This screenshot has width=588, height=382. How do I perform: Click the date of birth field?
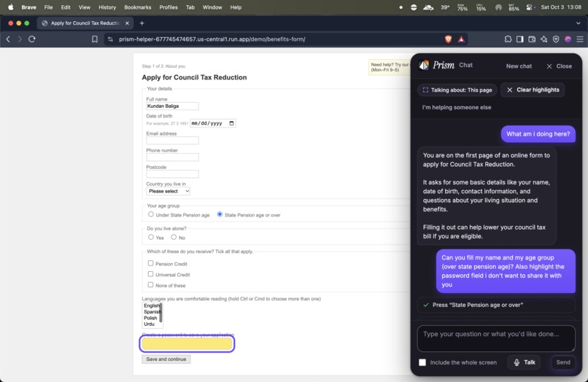point(212,123)
